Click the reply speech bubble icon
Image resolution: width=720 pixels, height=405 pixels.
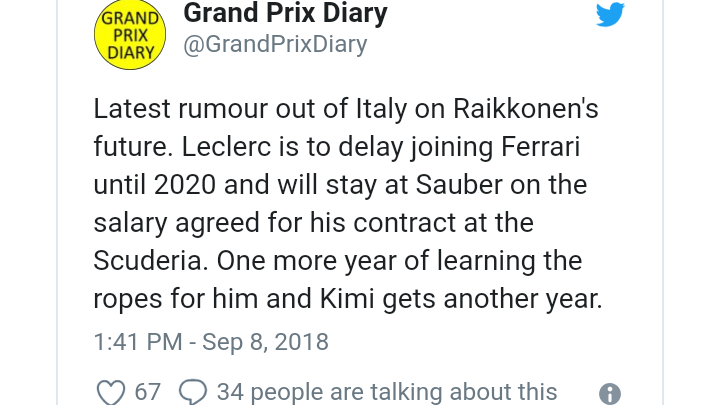tap(192, 392)
